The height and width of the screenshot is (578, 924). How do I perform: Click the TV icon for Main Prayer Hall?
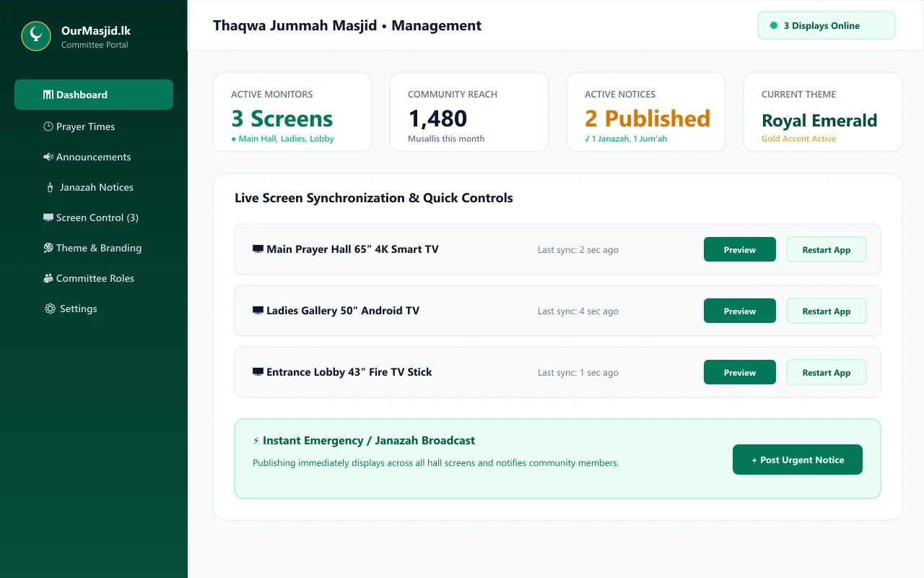tap(258, 249)
